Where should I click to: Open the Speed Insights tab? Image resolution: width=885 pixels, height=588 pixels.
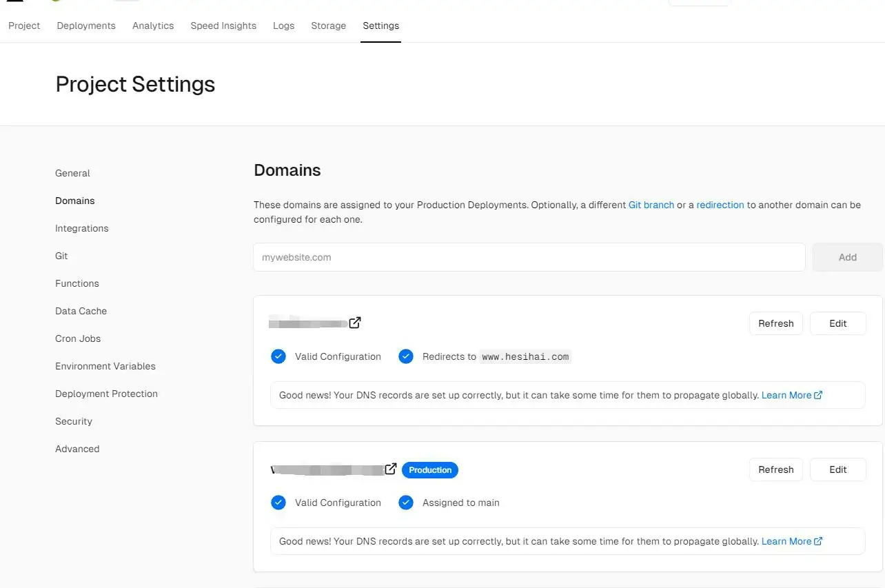(x=223, y=26)
